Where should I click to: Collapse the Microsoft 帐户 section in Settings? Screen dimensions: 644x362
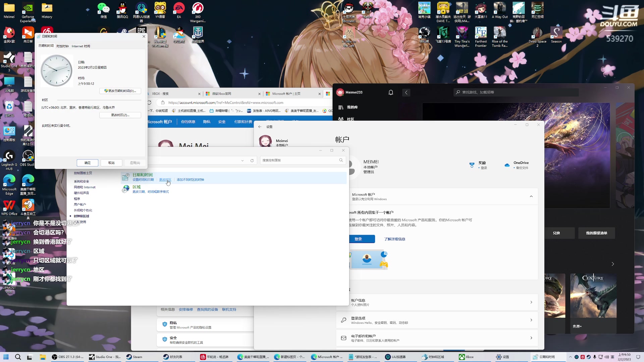pyautogui.click(x=531, y=196)
